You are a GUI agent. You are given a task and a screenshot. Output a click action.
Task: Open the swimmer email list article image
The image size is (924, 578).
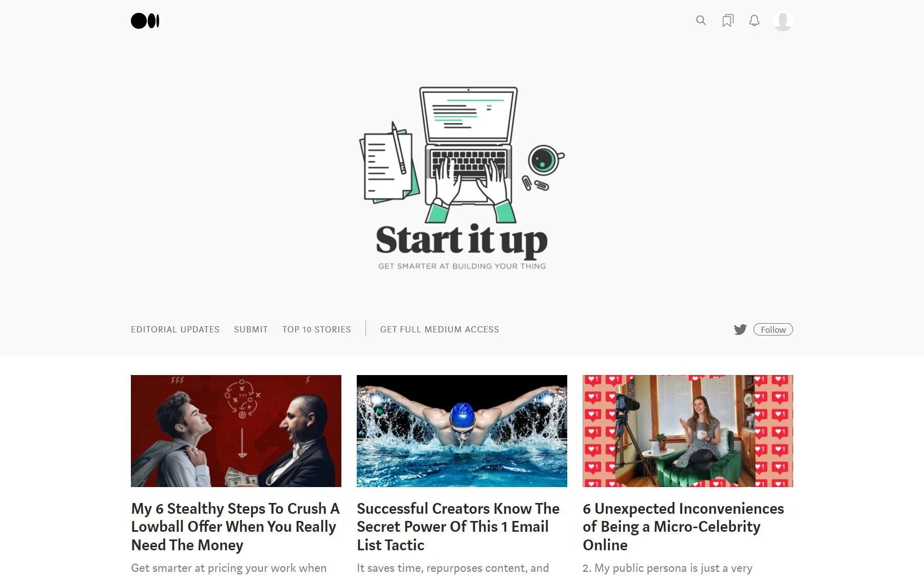click(x=462, y=431)
